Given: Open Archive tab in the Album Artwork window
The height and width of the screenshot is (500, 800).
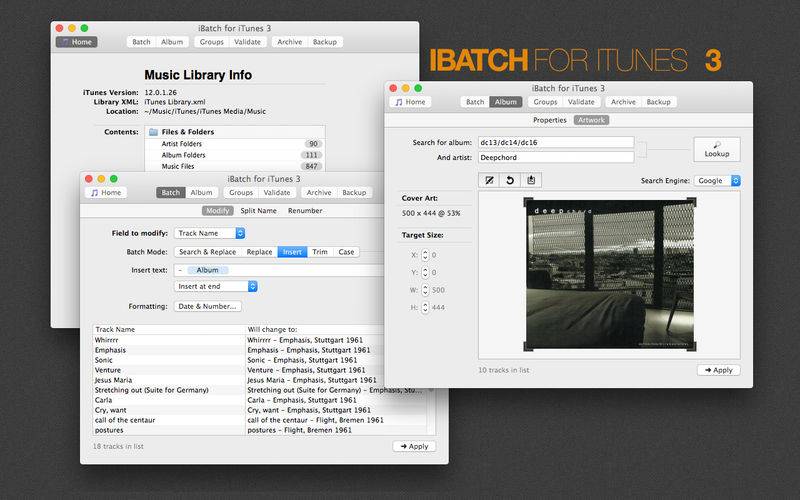Looking at the screenshot, I should pos(623,102).
